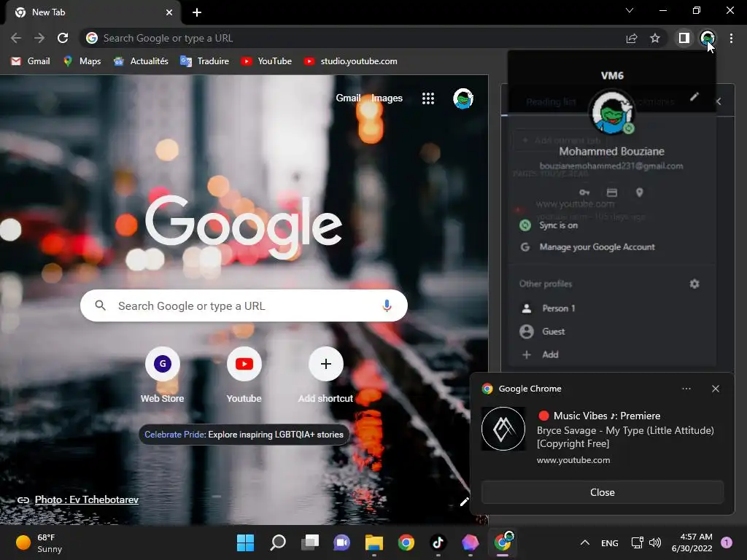
Task: Click Gmail link on Google page
Action: (348, 98)
